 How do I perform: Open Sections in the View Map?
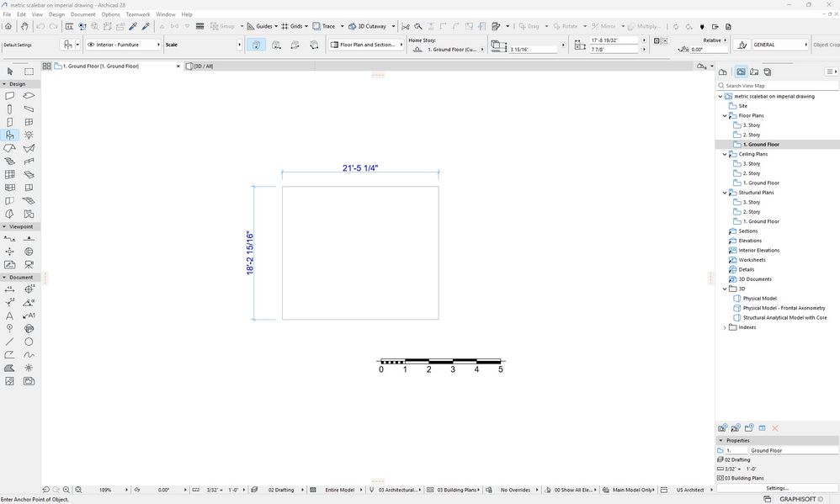[x=748, y=231]
